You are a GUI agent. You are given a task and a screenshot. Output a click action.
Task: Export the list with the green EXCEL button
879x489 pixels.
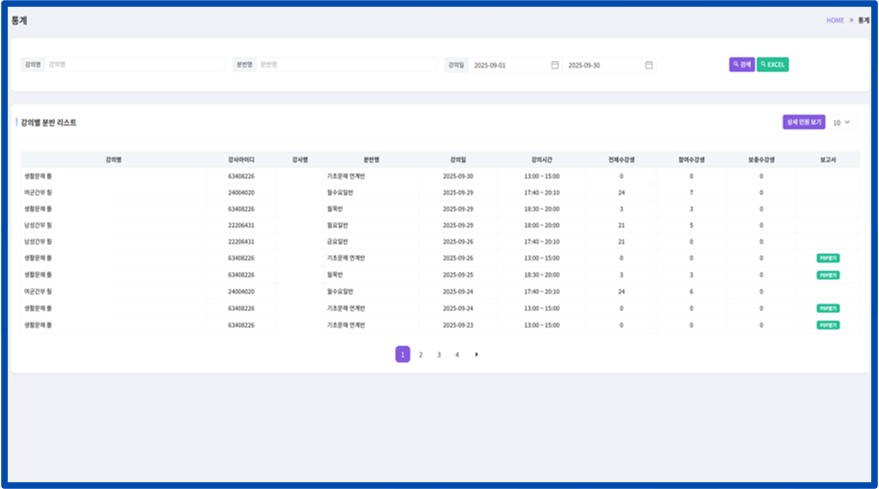tap(773, 65)
